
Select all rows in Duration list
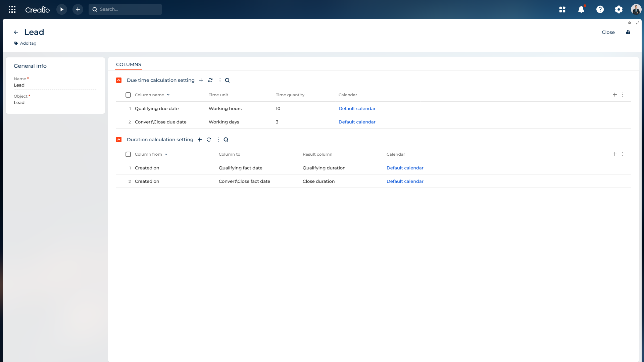(x=128, y=154)
